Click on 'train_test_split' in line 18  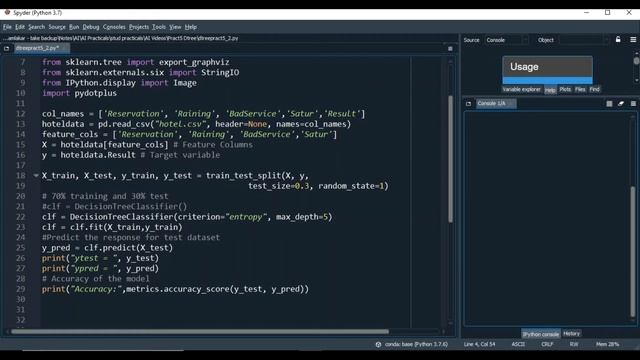[243, 176]
